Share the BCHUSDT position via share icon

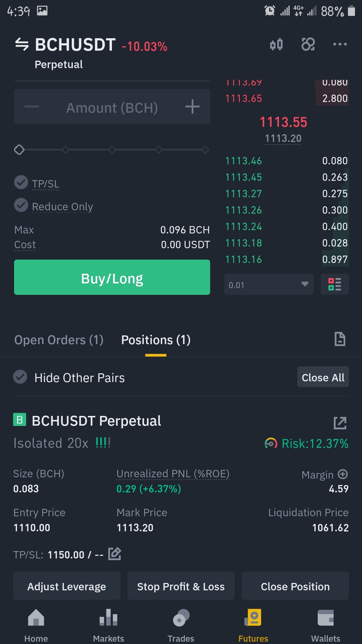[340, 423]
